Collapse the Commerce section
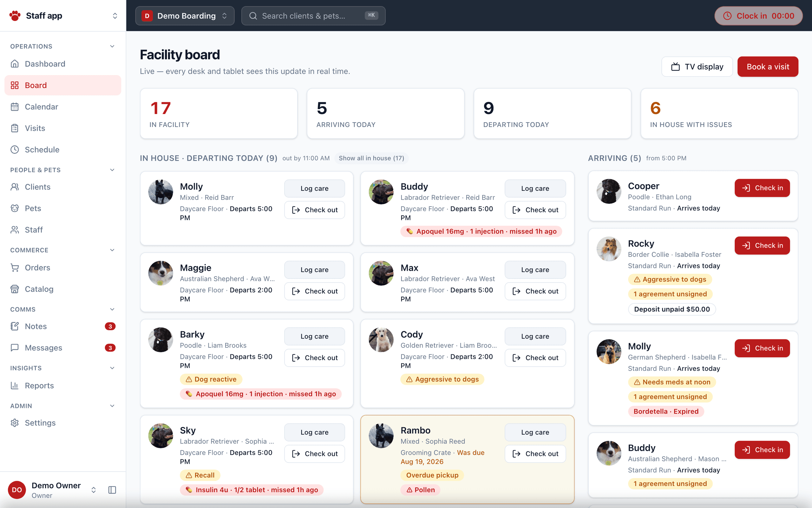 pos(112,250)
